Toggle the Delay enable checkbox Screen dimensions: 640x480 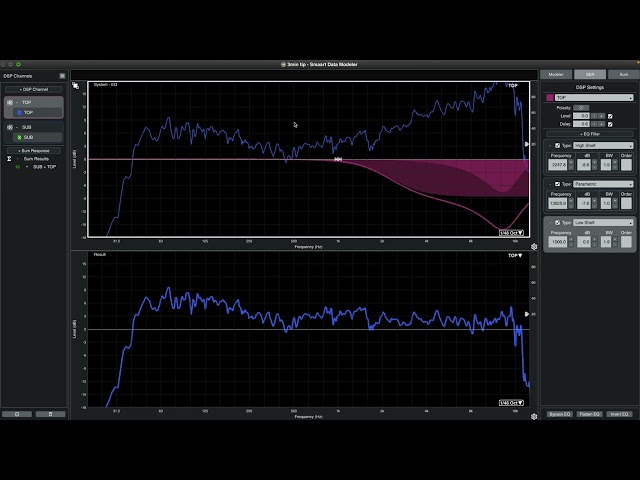pyautogui.click(x=610, y=124)
